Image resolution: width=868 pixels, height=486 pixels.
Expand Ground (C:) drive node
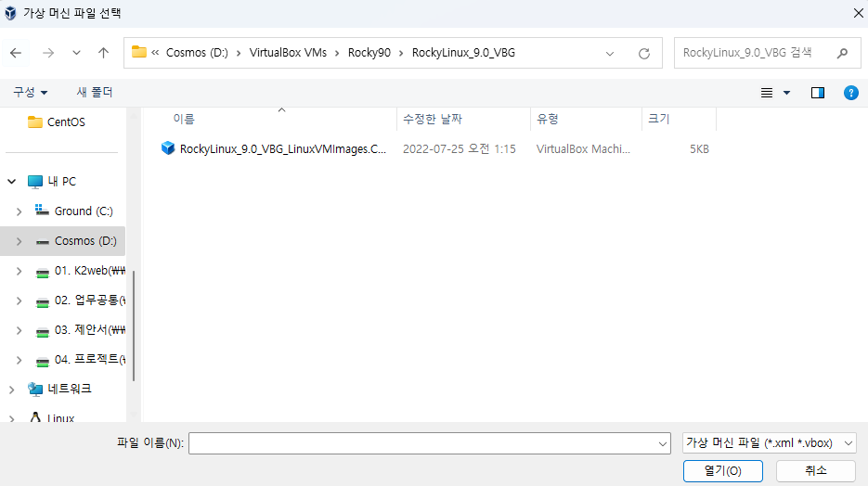[19, 211]
